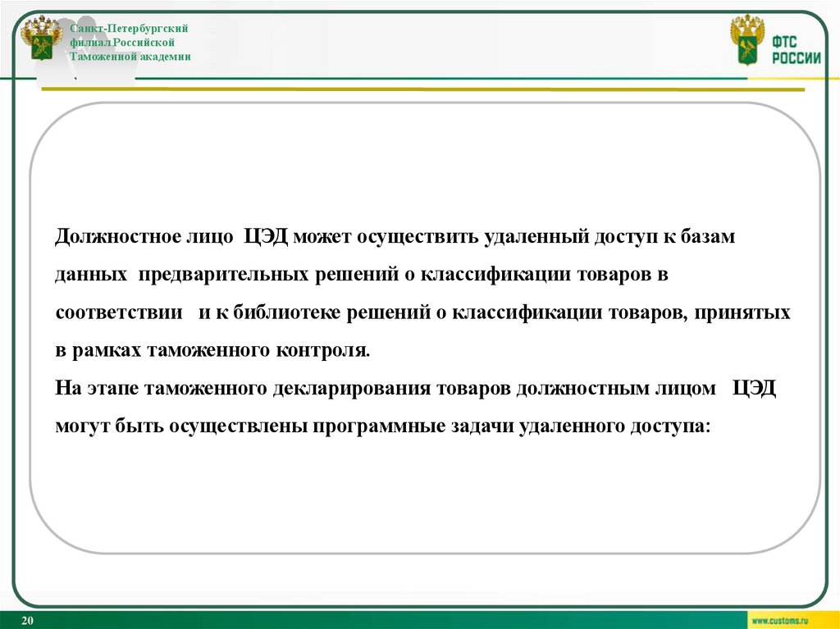Image resolution: width=840 pixels, height=629 pixels.
Task: Click the line 'данных предварительных решений о классификации'
Action: pos(362,275)
